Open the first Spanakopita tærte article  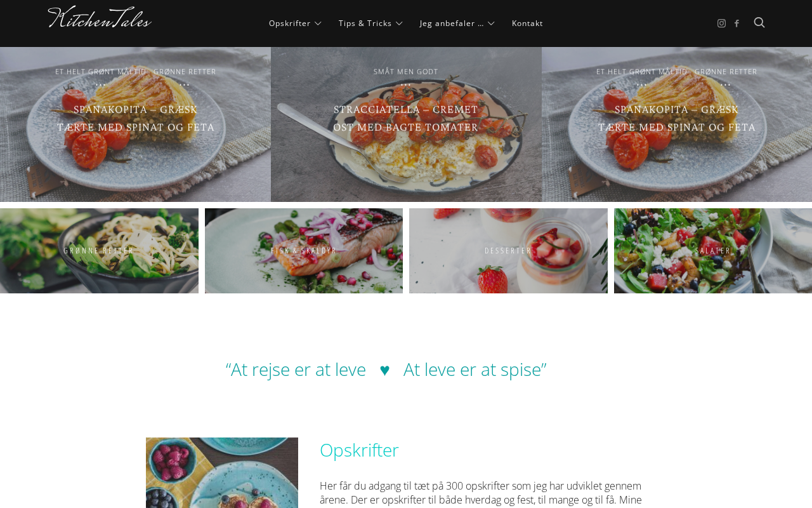[x=136, y=118]
